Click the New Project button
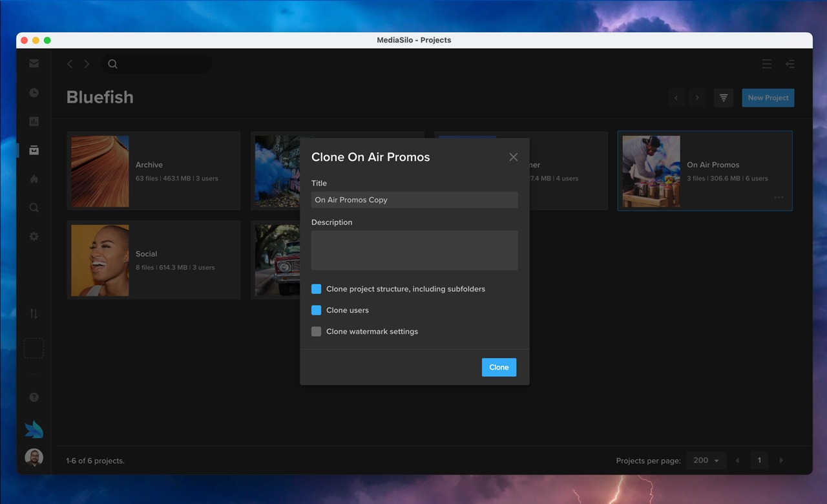This screenshot has height=504, width=827. tap(768, 98)
